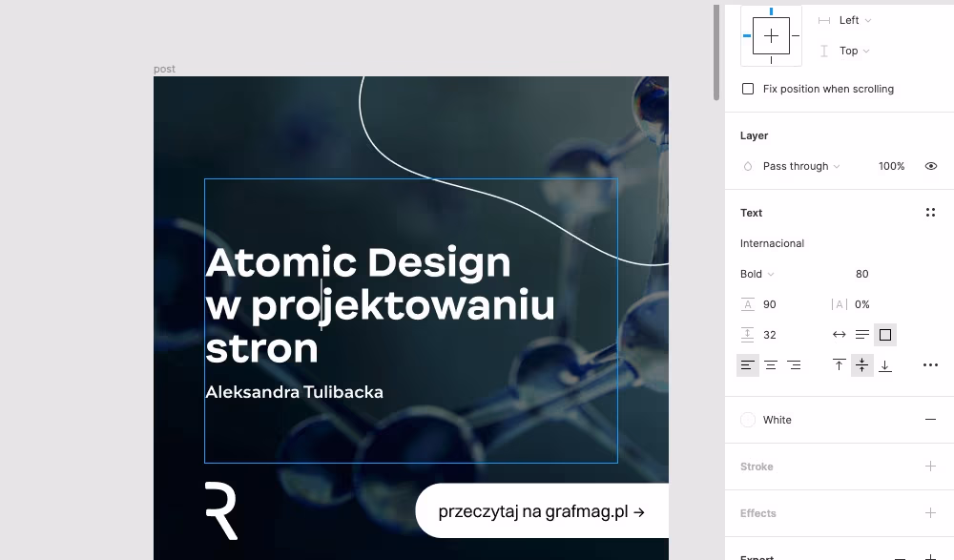
Task: Click the Aleksandra Tulibacka author text
Action: click(295, 392)
